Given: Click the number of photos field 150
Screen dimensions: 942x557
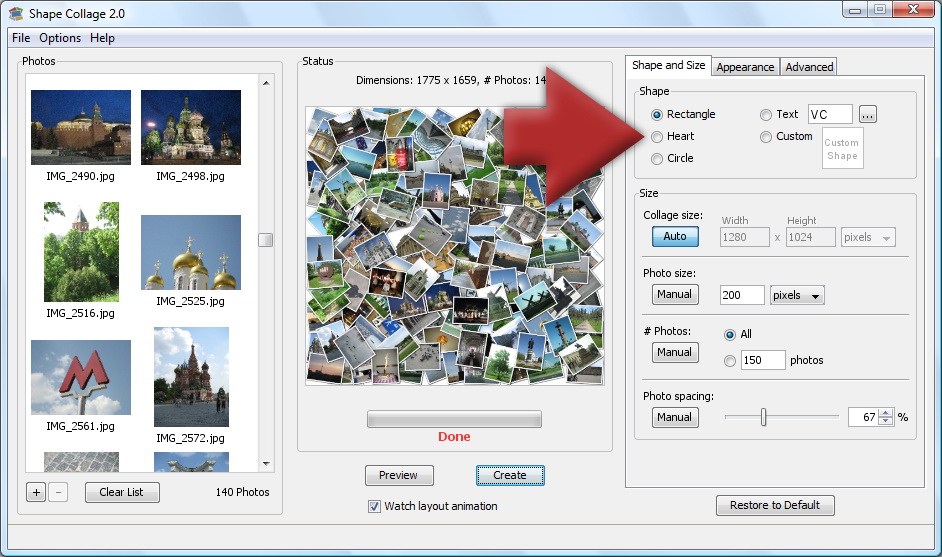Looking at the screenshot, I should [x=763, y=360].
